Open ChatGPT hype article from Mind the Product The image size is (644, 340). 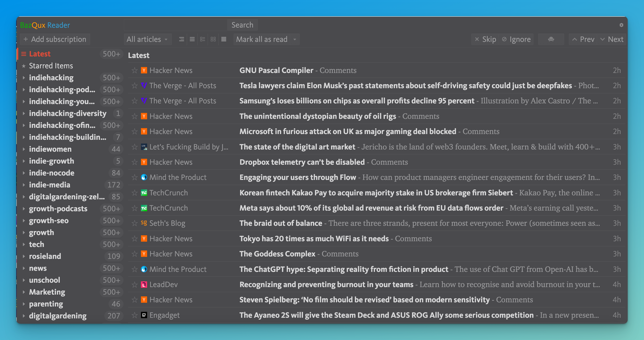pos(344,269)
